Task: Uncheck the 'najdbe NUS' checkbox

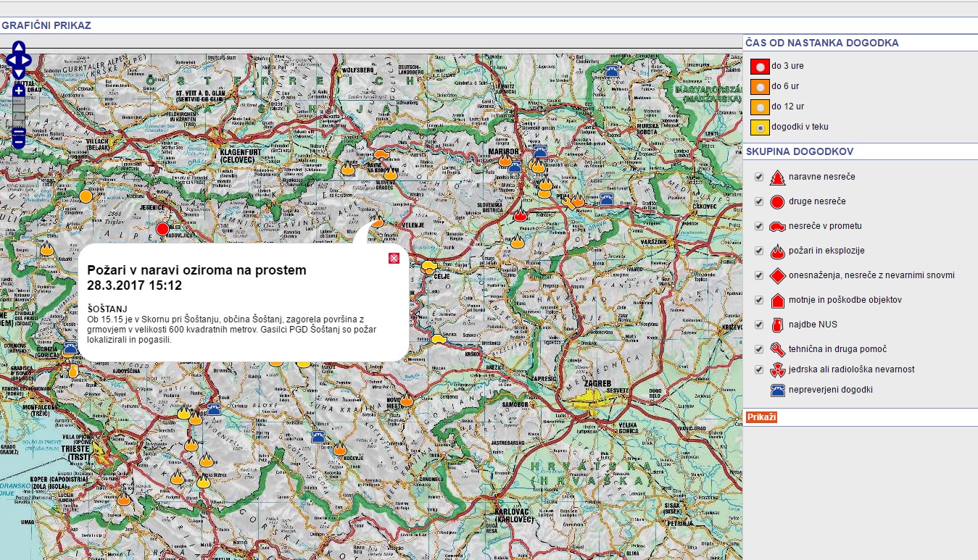Action: 759,325
